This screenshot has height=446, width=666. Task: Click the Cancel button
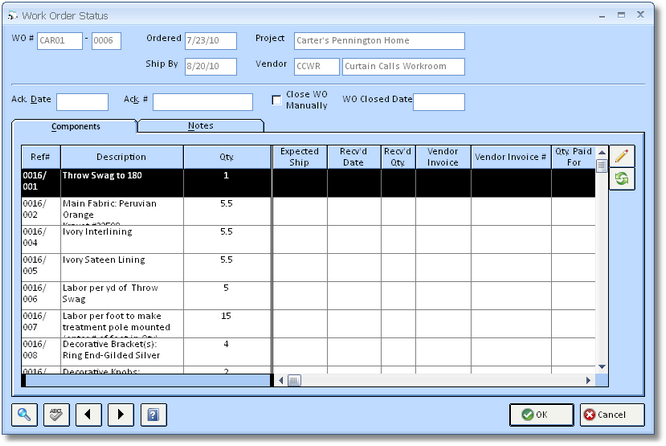pyautogui.click(x=612, y=415)
